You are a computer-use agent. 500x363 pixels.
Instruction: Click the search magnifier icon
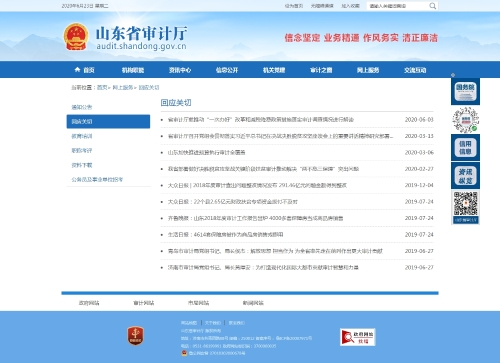coord(432,6)
